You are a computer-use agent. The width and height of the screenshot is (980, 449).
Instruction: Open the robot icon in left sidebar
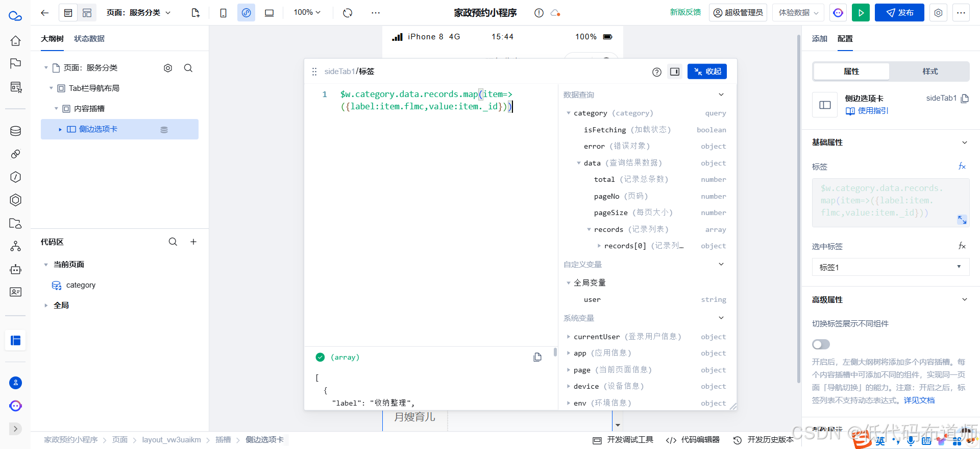tap(16, 269)
